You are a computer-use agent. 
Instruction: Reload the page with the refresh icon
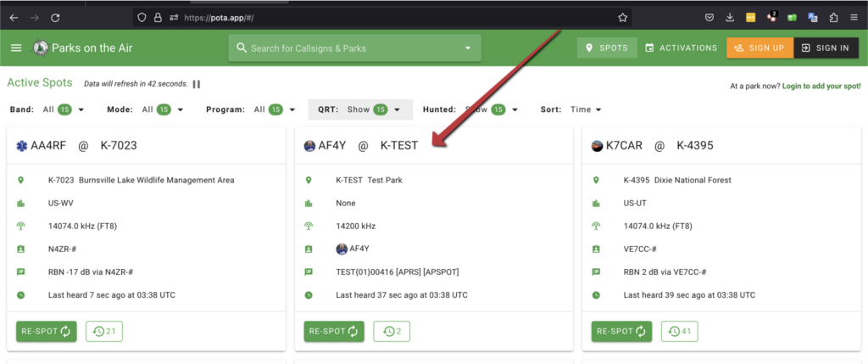click(55, 18)
